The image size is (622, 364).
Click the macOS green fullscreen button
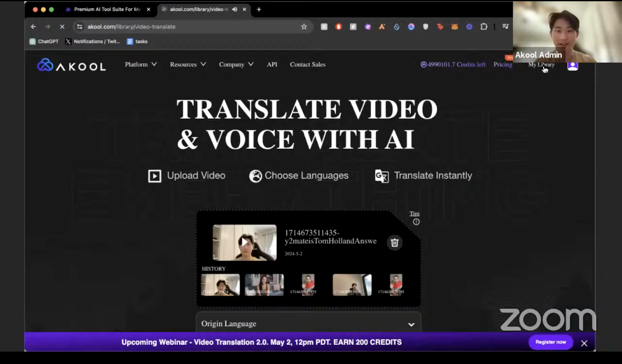click(51, 9)
